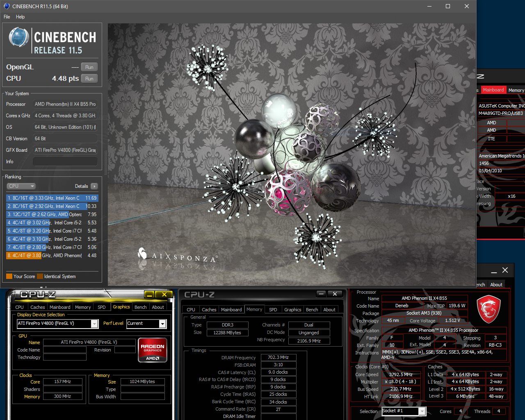Select ranking row 6 Intel Core i5 5.36

(52, 239)
